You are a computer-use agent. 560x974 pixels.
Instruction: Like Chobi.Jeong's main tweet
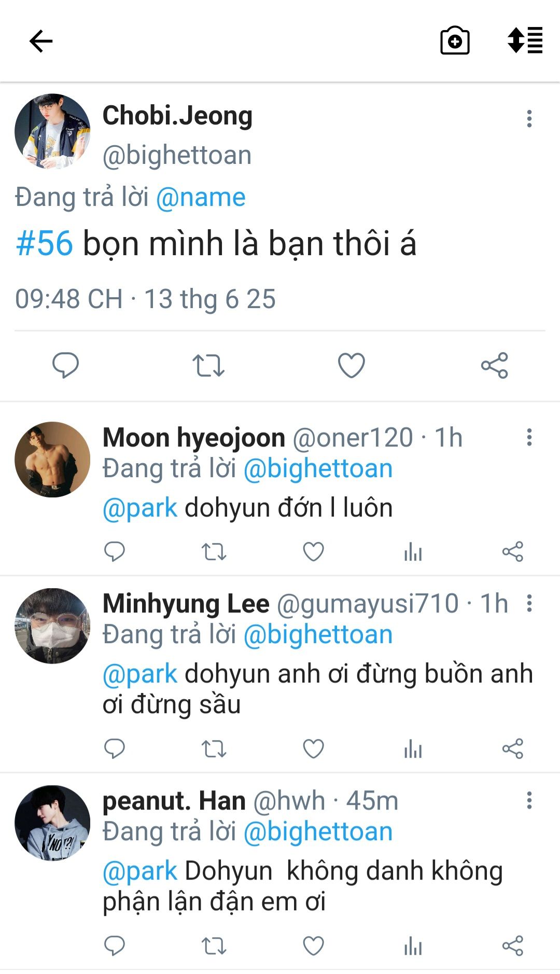coord(352,365)
